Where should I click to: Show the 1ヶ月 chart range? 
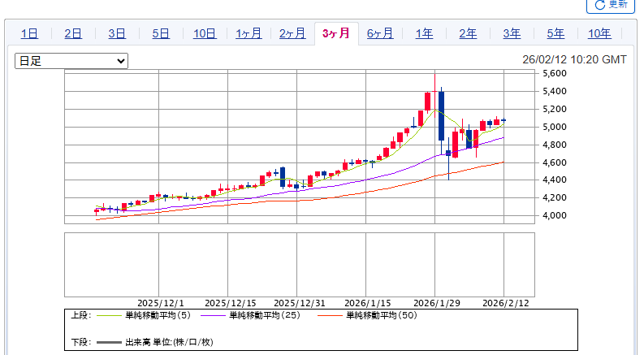coord(249,33)
